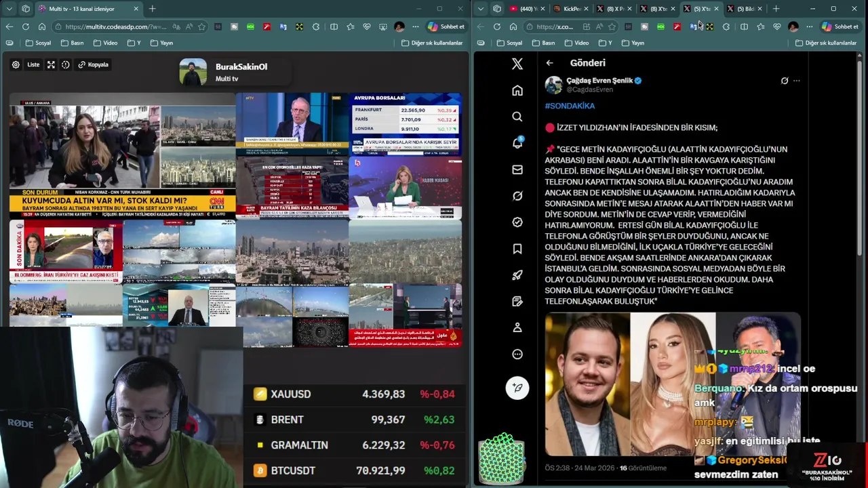Screen dimensions: 868x488
Task: Click Grok icon on the post header
Action: point(785,81)
